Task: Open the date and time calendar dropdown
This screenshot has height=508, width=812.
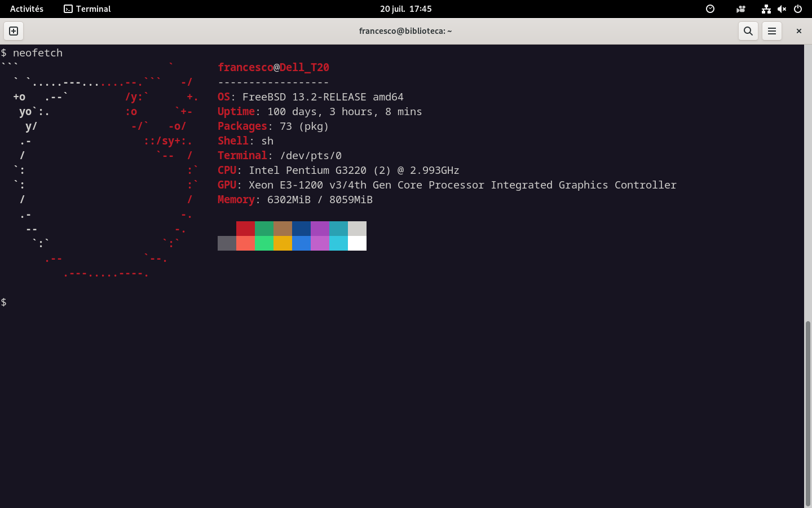Action: click(x=405, y=9)
